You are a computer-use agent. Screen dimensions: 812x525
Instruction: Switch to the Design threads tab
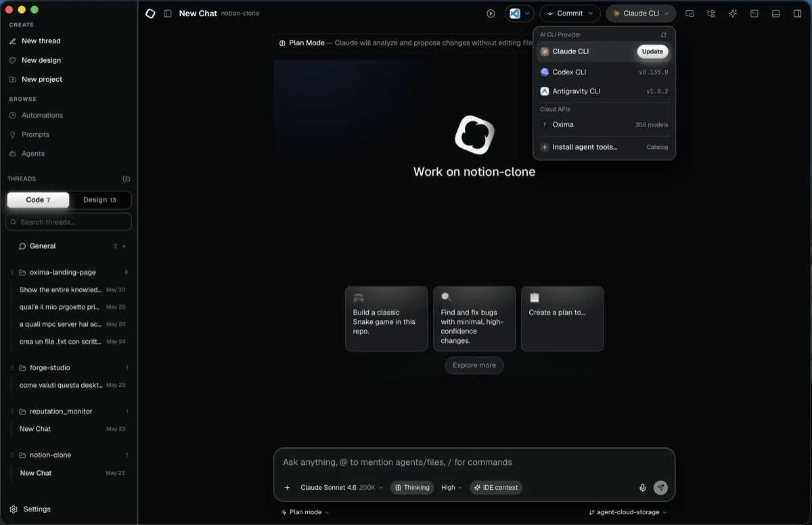[x=99, y=200]
